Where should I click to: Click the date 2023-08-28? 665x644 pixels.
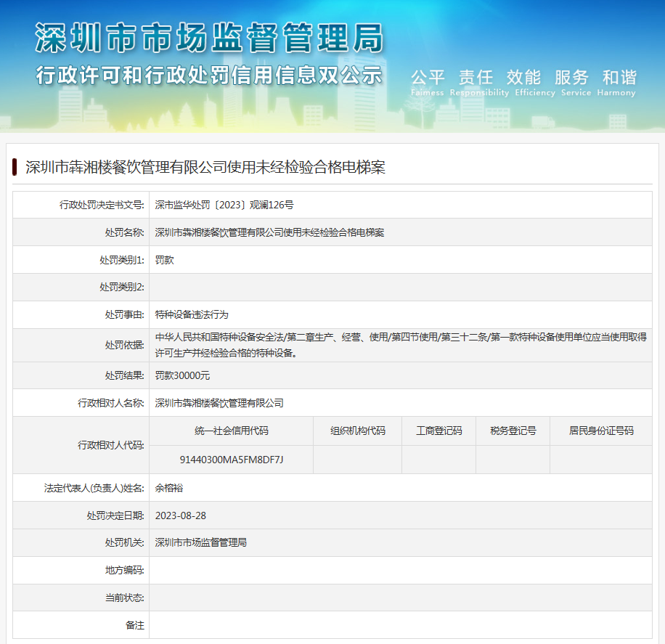point(181,516)
